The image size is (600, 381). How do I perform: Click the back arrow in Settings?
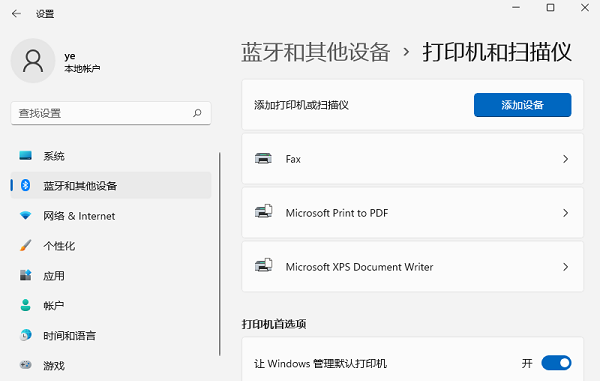pos(16,14)
